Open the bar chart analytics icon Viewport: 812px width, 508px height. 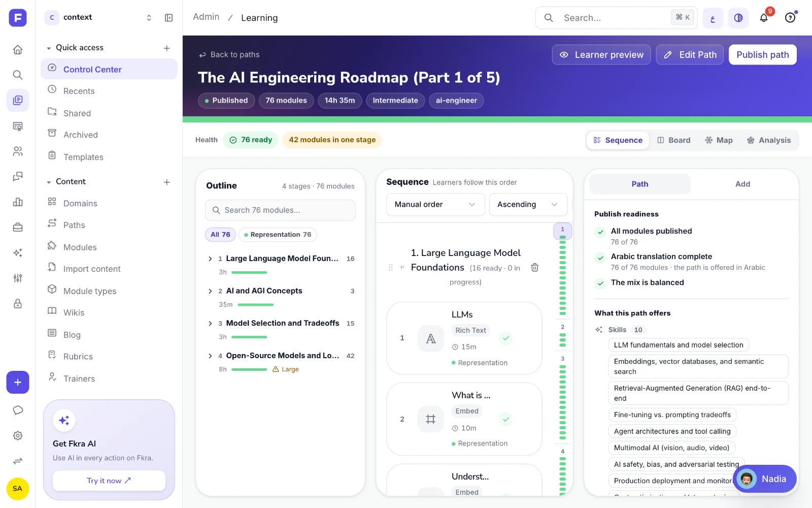pos(18,202)
